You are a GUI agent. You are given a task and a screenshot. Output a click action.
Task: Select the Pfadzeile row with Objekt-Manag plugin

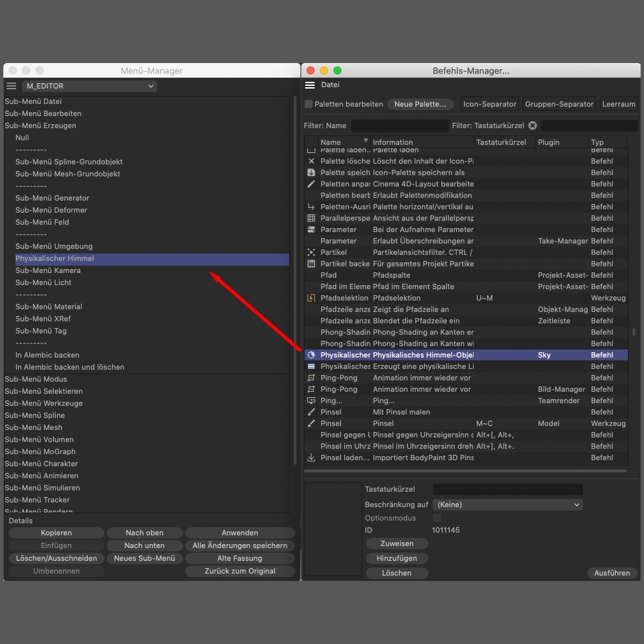pos(466,309)
